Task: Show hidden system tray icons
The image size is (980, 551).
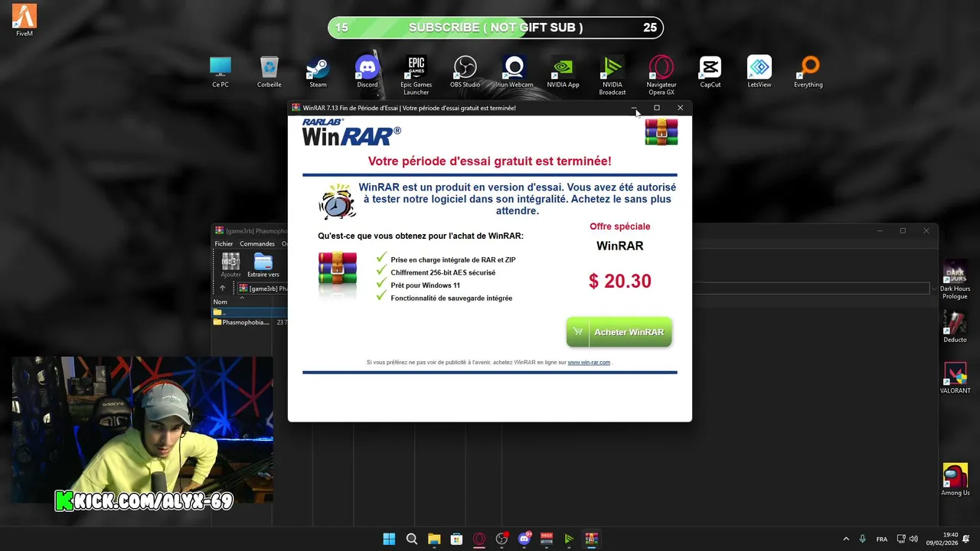Action: [x=846, y=539]
